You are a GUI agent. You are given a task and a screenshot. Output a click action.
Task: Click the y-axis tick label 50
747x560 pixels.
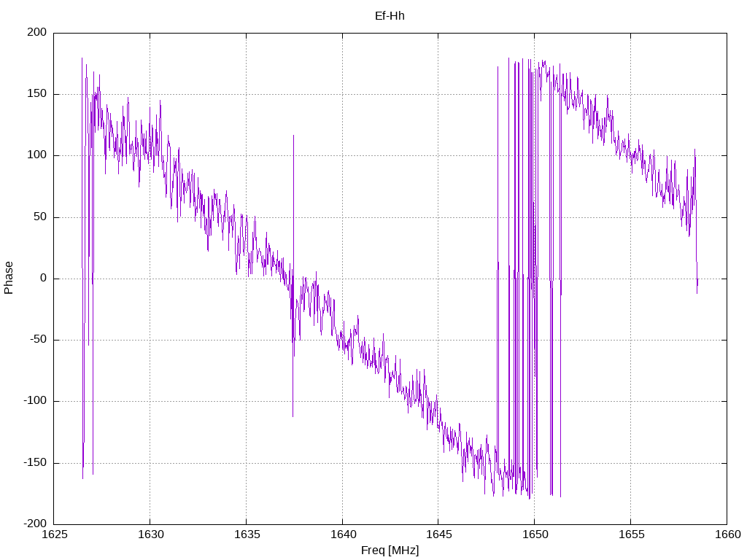pyautogui.click(x=41, y=217)
